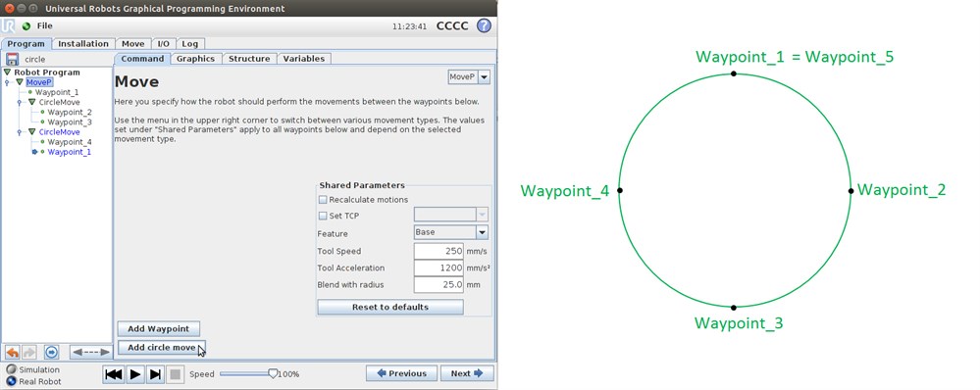
Task: Click the CCCC text in header
Action: coord(452,26)
